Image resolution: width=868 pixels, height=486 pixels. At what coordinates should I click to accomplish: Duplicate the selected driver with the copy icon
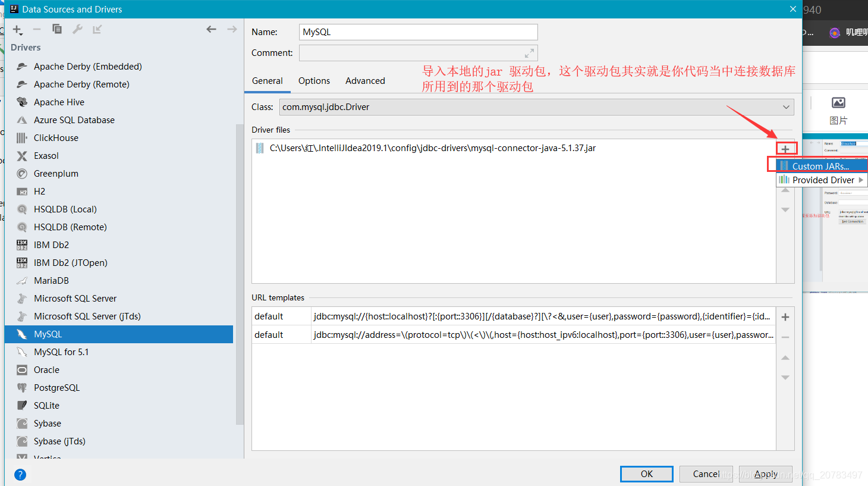click(x=57, y=29)
